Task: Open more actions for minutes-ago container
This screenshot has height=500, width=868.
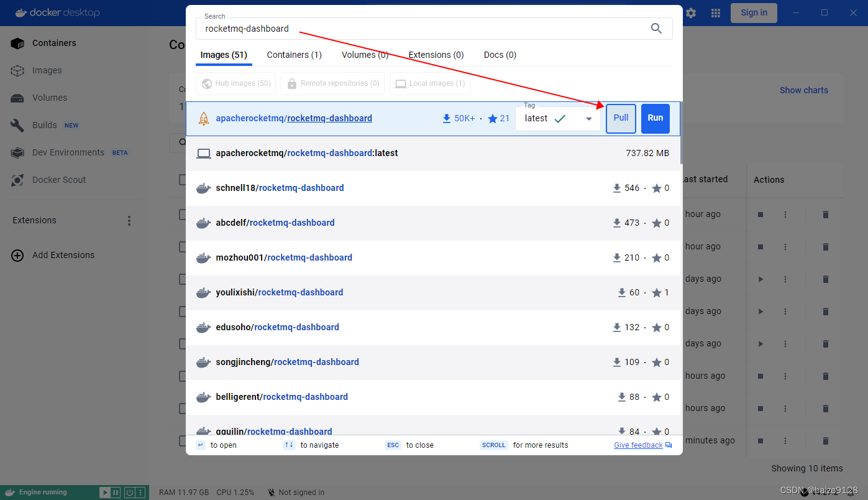Action: pos(785,441)
